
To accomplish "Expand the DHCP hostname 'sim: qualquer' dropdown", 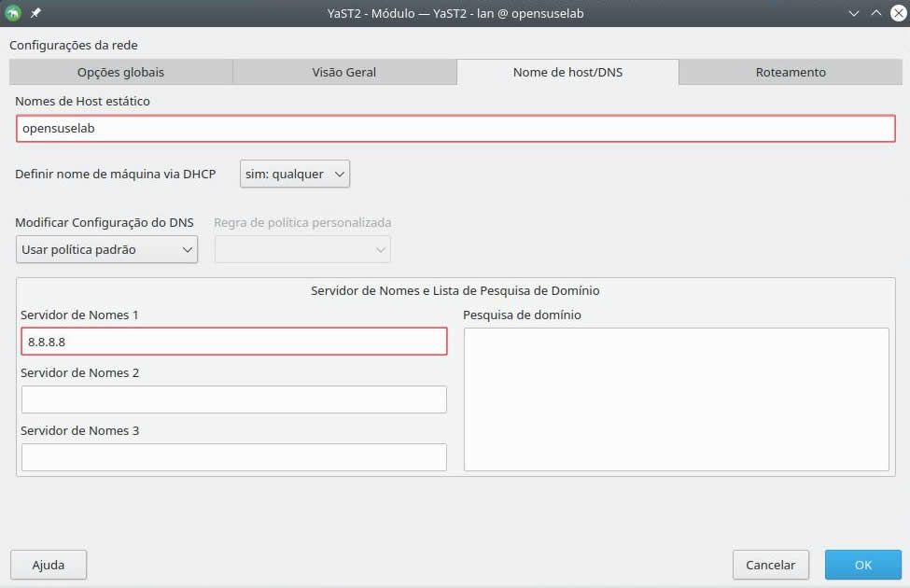I will click(294, 174).
